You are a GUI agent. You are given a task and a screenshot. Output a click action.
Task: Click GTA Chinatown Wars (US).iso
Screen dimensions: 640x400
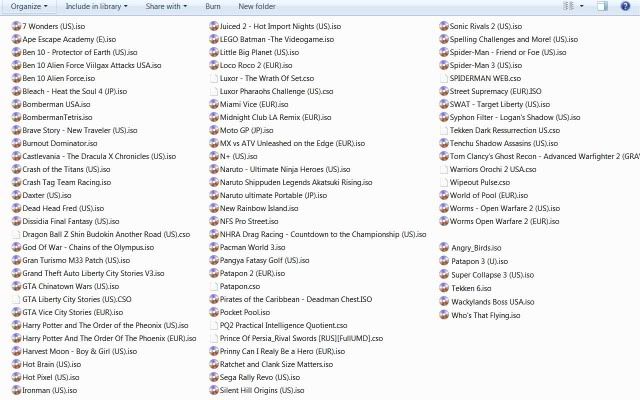coord(71,287)
